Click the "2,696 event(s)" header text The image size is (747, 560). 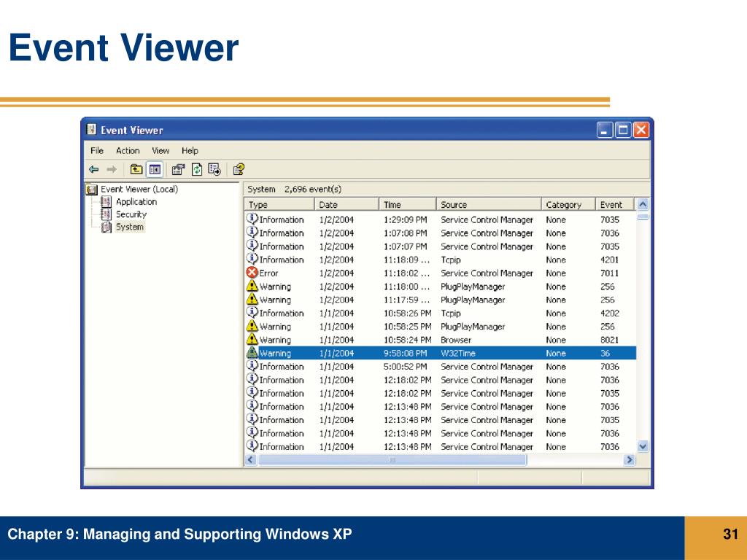pyautogui.click(x=313, y=189)
